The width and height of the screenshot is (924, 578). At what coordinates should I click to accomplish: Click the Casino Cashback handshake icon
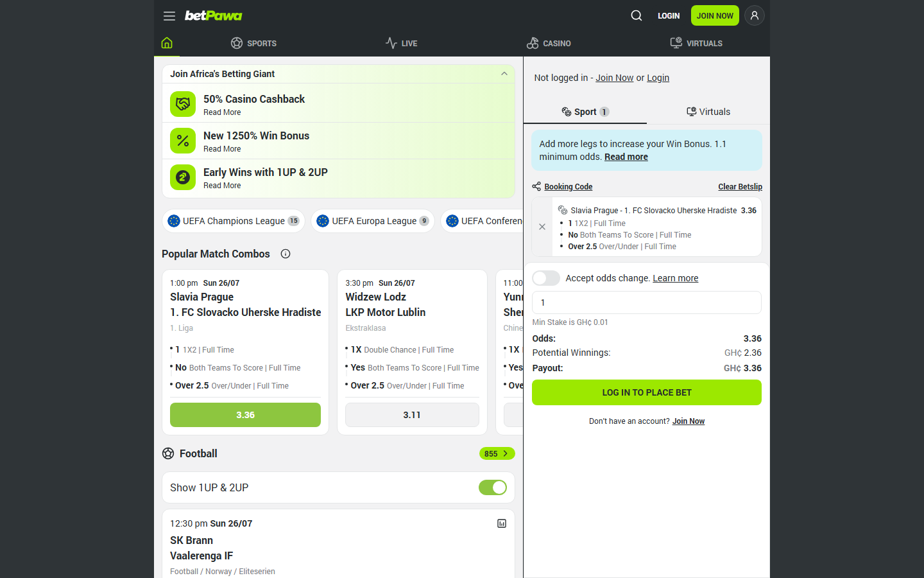click(x=183, y=104)
